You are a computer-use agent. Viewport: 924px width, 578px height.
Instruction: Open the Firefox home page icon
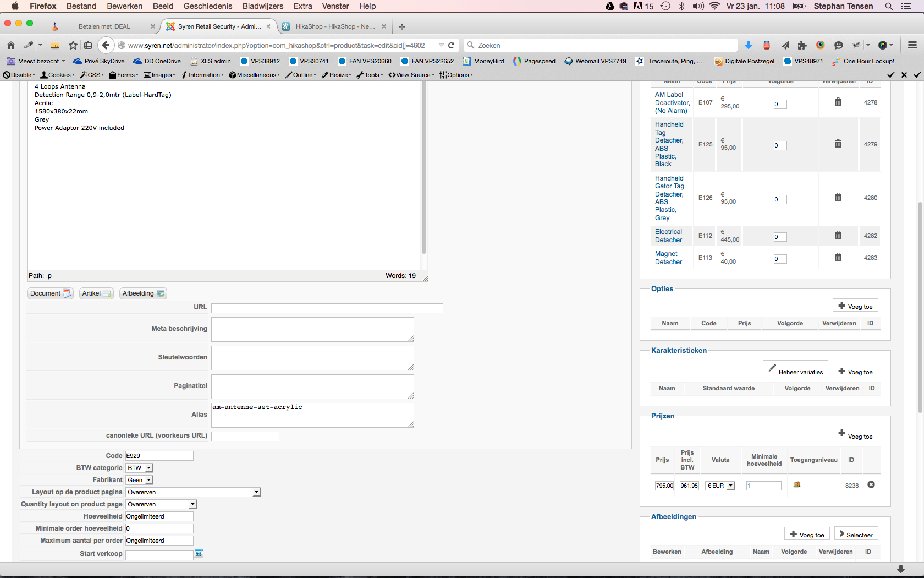[x=11, y=45]
